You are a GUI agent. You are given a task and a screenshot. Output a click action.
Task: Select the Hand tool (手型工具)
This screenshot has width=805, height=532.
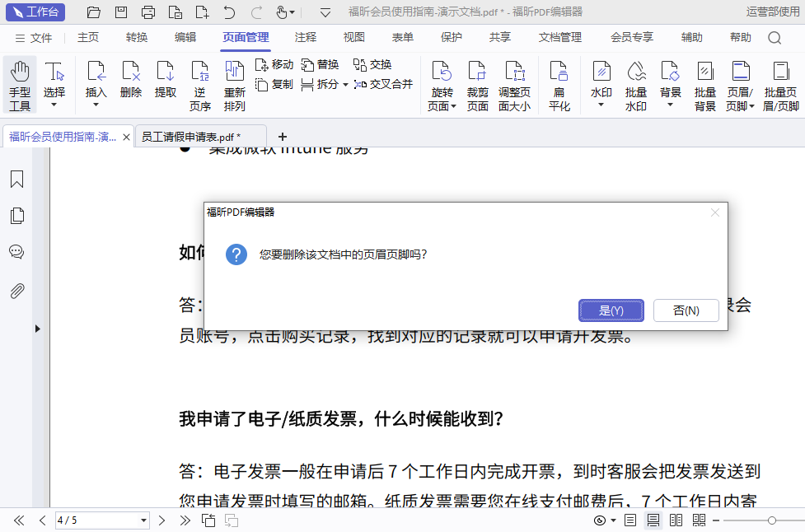[x=20, y=85]
